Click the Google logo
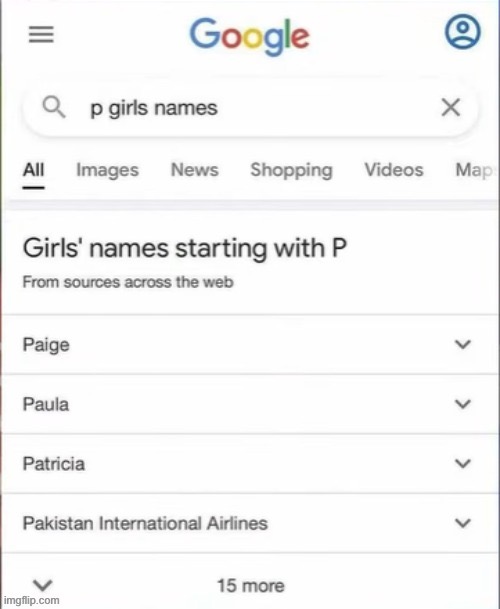Image resolution: width=500 pixels, height=609 pixels. tap(249, 36)
